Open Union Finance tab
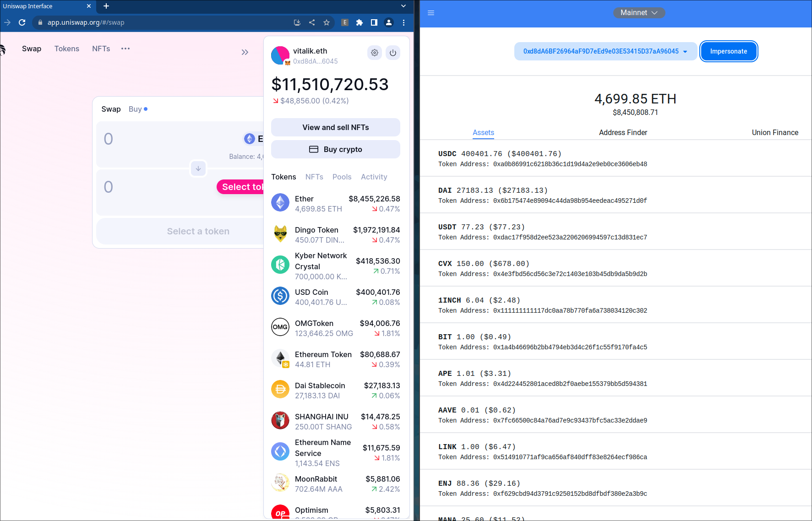The image size is (812, 521). (775, 132)
